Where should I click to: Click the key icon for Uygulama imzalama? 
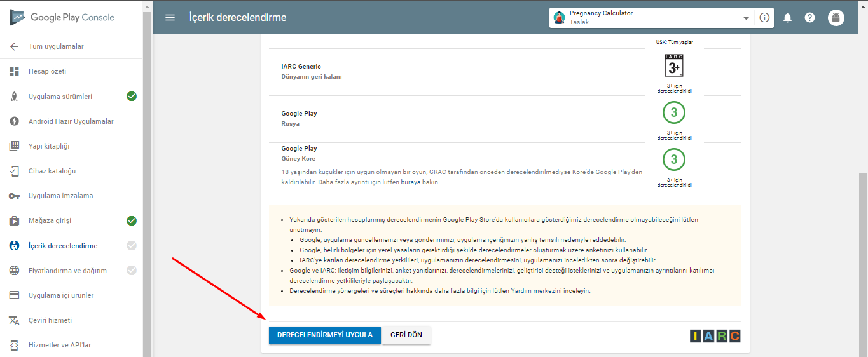pyautogui.click(x=14, y=196)
